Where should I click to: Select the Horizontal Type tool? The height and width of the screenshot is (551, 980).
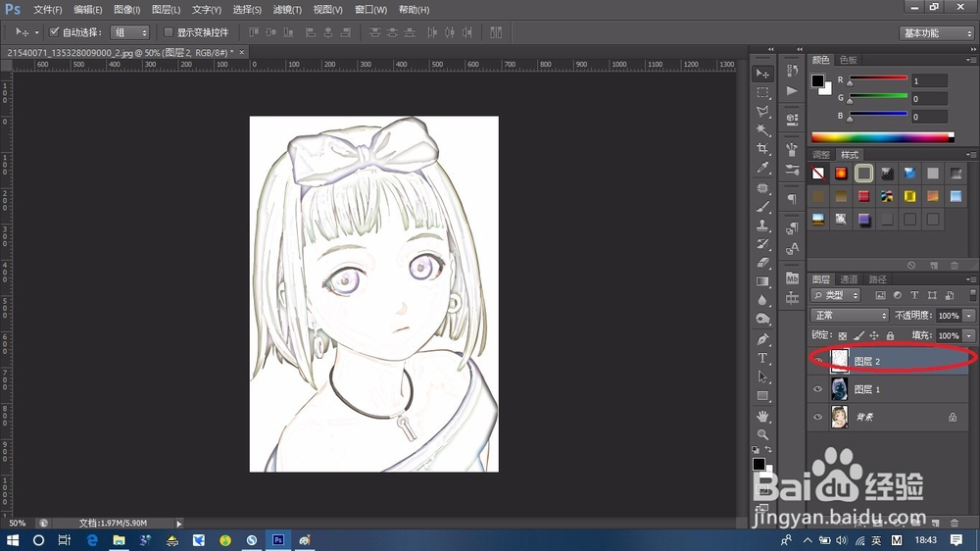762,358
